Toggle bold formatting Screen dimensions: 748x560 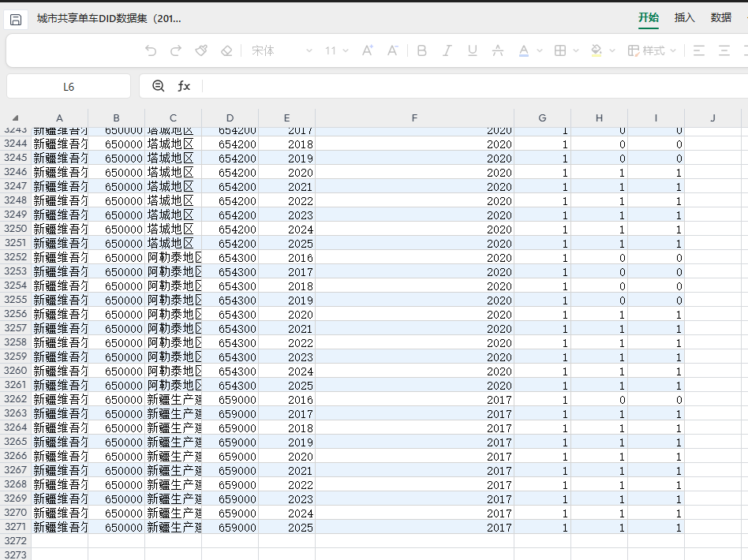coord(421,50)
